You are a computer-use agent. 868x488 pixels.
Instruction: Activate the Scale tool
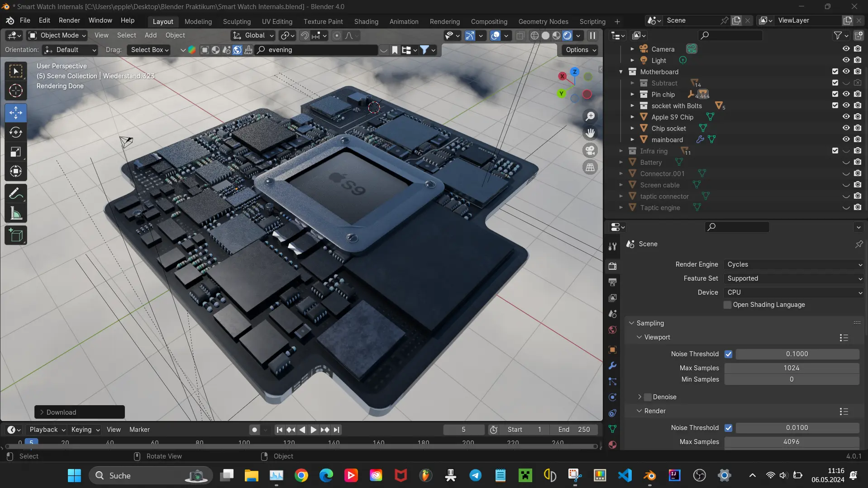pyautogui.click(x=16, y=152)
